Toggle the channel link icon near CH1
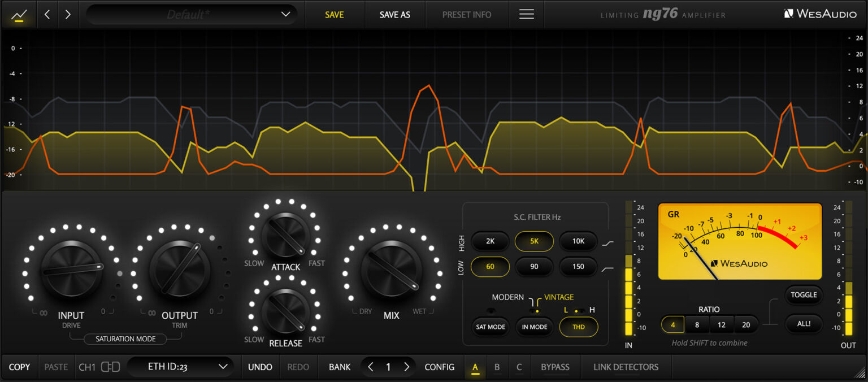The image size is (868, 382). click(111, 367)
